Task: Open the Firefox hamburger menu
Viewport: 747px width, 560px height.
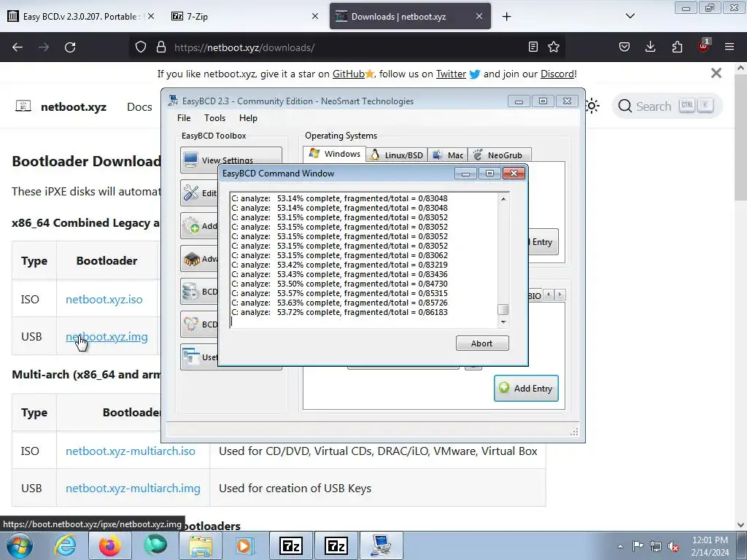Action: coord(729,47)
